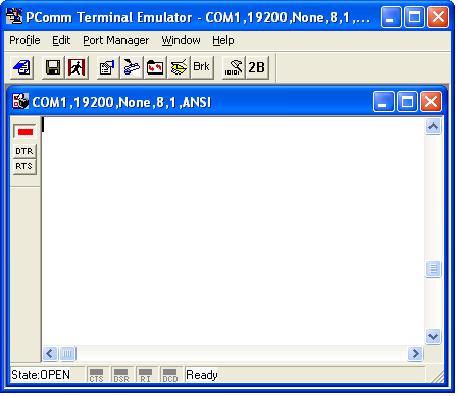
Task: Close the PComm Terminal Emulator window
Action: pos(438,17)
